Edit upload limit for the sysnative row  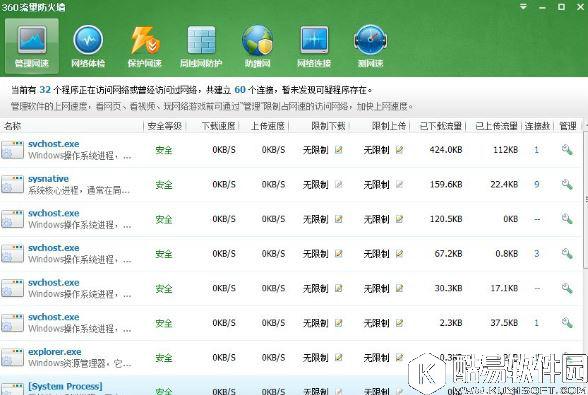pyautogui.click(x=399, y=185)
